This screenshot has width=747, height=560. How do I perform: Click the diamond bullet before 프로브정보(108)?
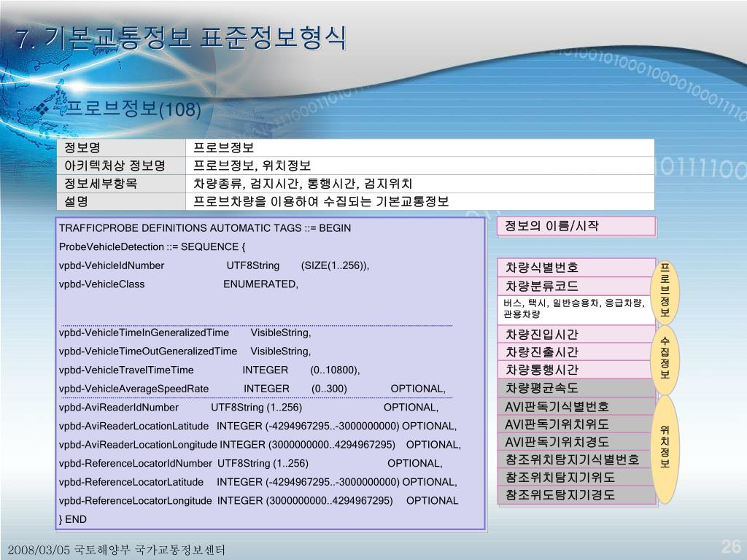[43, 109]
